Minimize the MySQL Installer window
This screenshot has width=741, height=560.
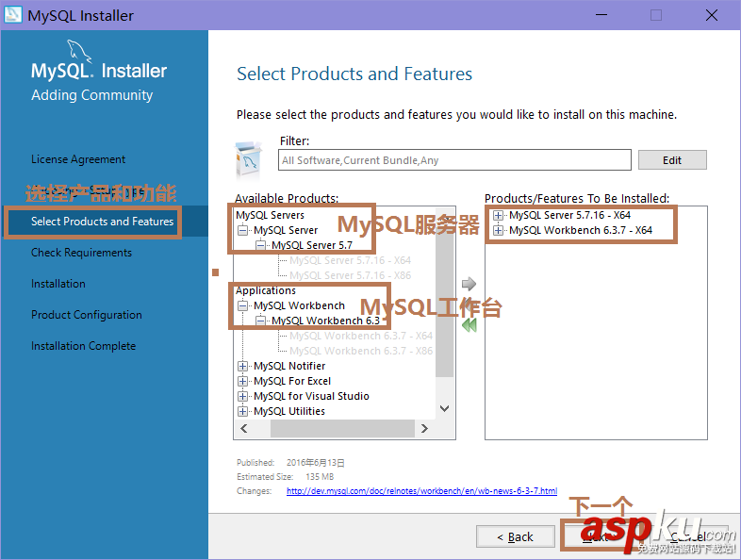click(601, 15)
